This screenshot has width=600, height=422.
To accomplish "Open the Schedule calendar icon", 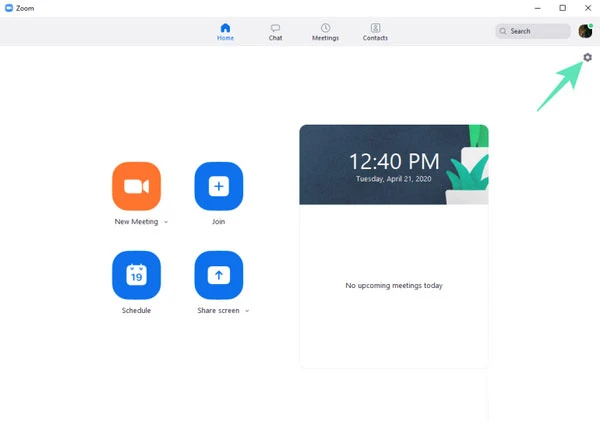I will 137,275.
